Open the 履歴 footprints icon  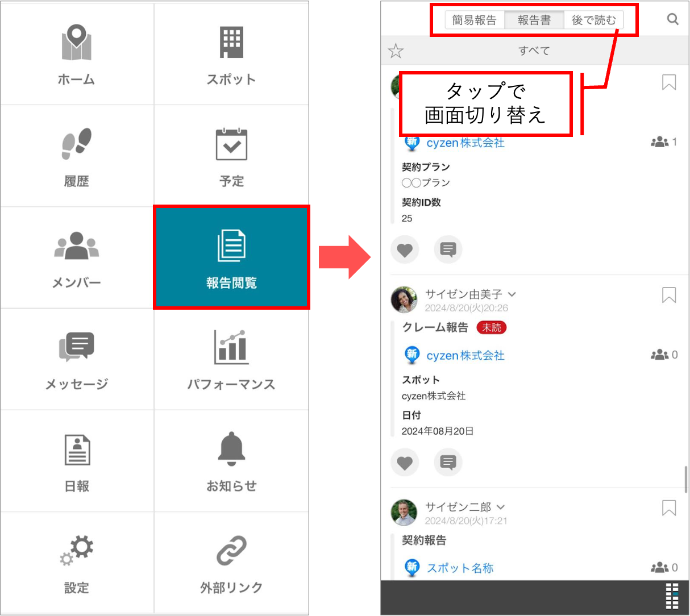tap(77, 144)
